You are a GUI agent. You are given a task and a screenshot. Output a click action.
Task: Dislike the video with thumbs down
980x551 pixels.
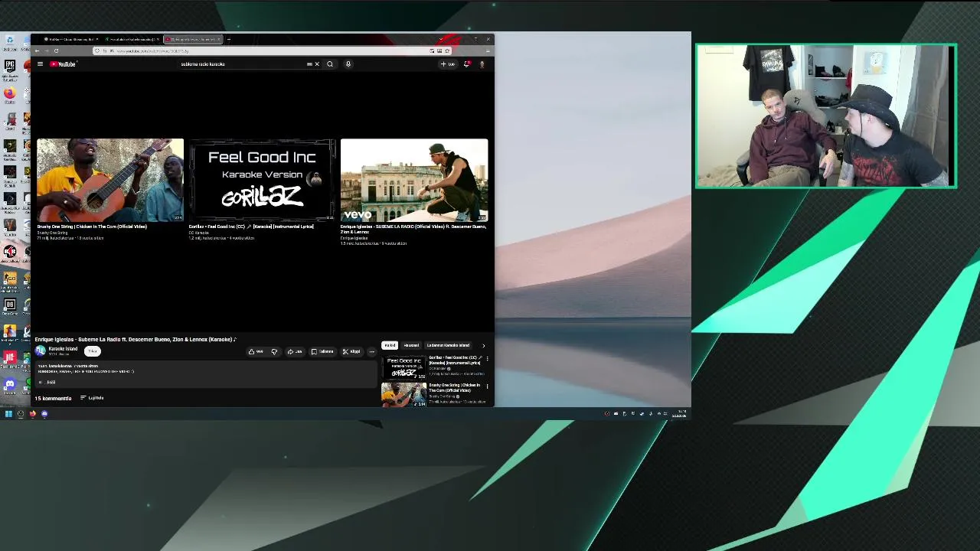(274, 352)
